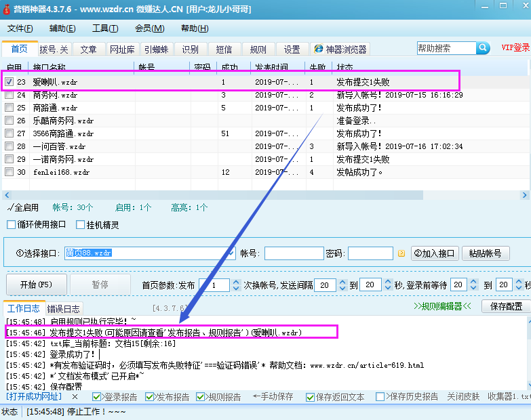Switch to the 网址库 tab
This screenshot has height=420, width=531.
(122, 49)
